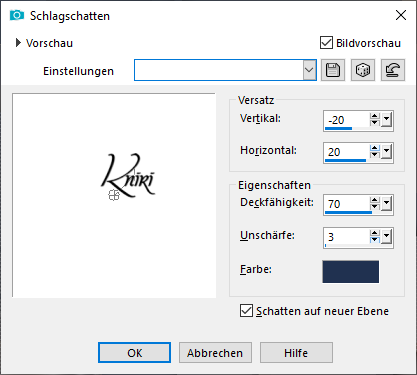Toggle the Bildvorschau checkbox
The height and width of the screenshot is (375, 417).
326,43
